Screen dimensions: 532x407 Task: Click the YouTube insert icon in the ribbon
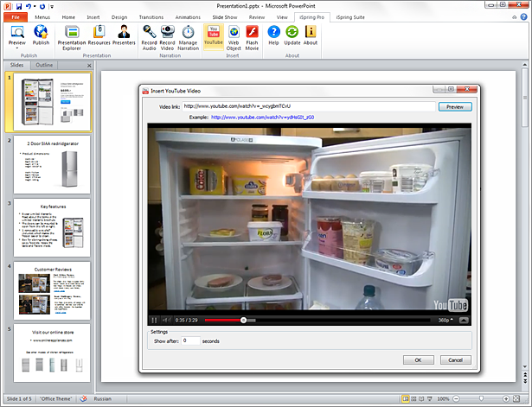tap(214, 31)
